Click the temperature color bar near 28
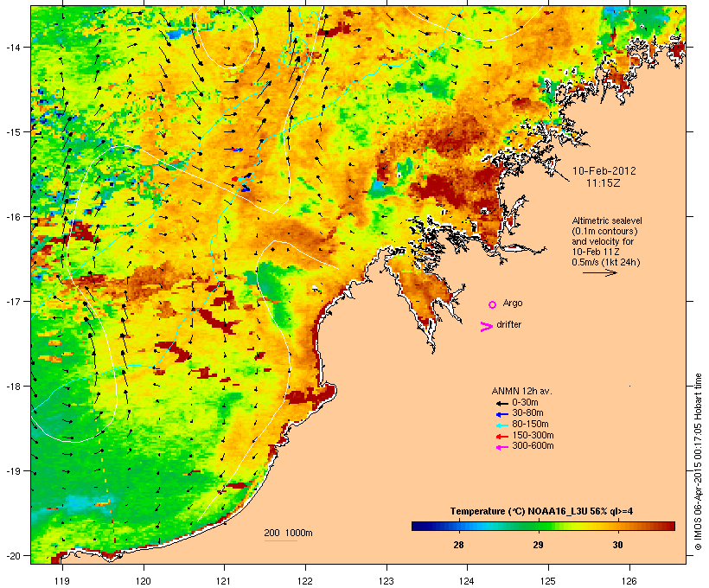709x588 pixels. pyautogui.click(x=458, y=526)
